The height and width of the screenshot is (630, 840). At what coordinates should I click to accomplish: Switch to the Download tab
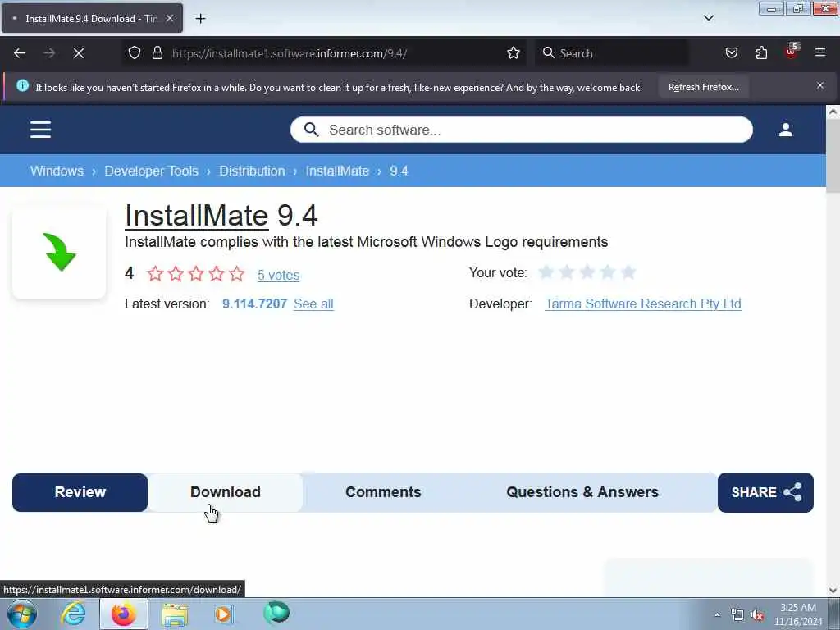pos(225,492)
